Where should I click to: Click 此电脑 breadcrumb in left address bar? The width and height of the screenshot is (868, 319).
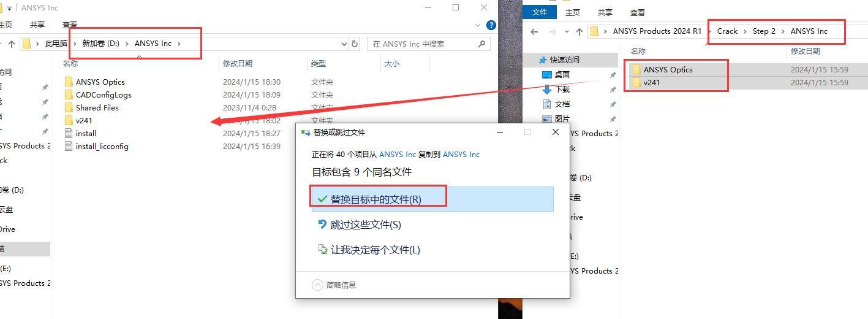(x=56, y=44)
